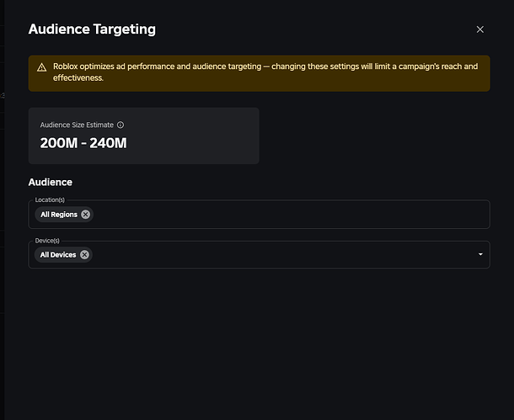The image size is (514, 420).
Task: Select the All Regions tag label
Action: click(x=59, y=215)
